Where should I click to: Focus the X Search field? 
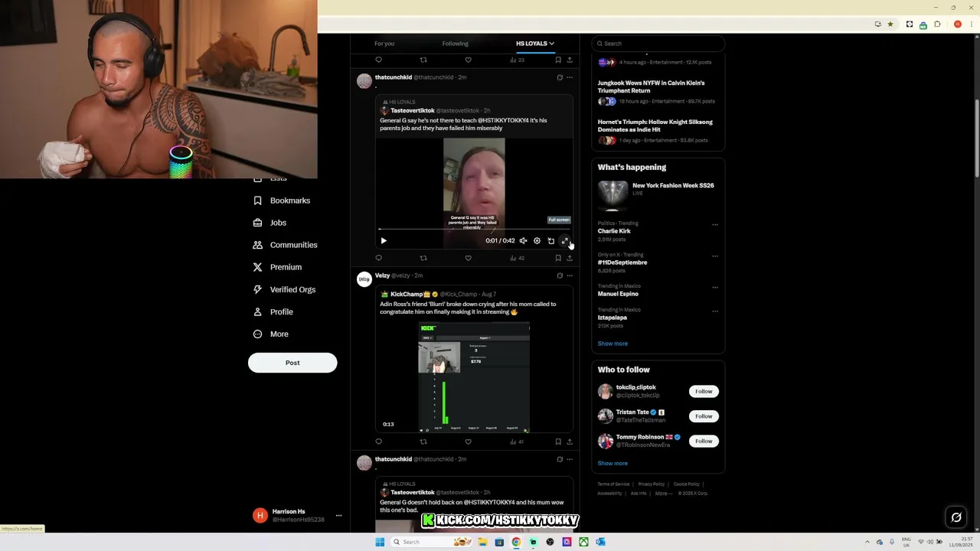click(x=658, y=44)
